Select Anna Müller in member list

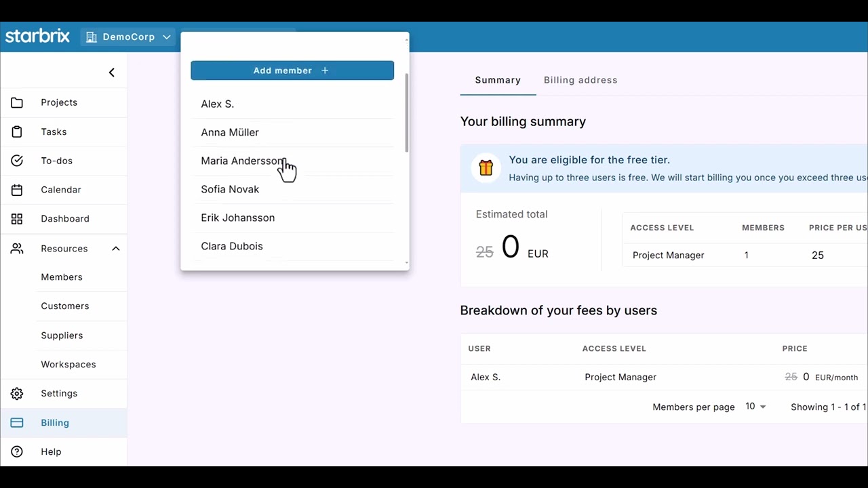point(292,132)
